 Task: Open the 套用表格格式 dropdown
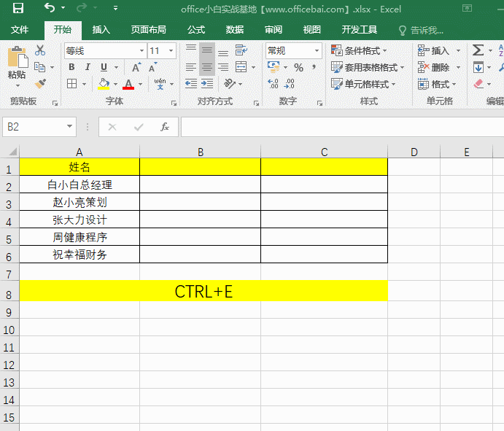[x=368, y=67]
